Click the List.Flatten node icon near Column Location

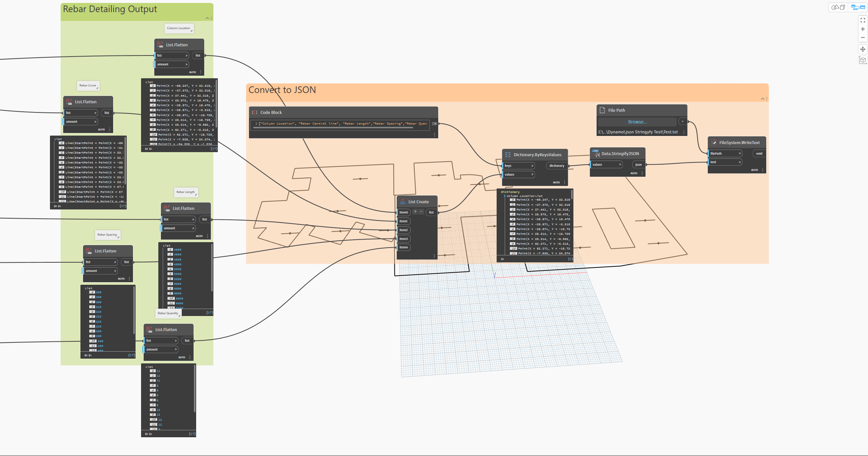click(x=160, y=44)
